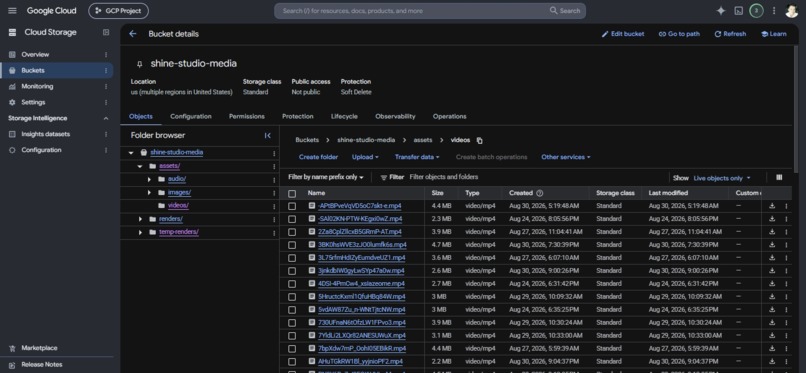Go back using the Bucket details arrow
This screenshot has width=806, height=373.
[x=133, y=34]
